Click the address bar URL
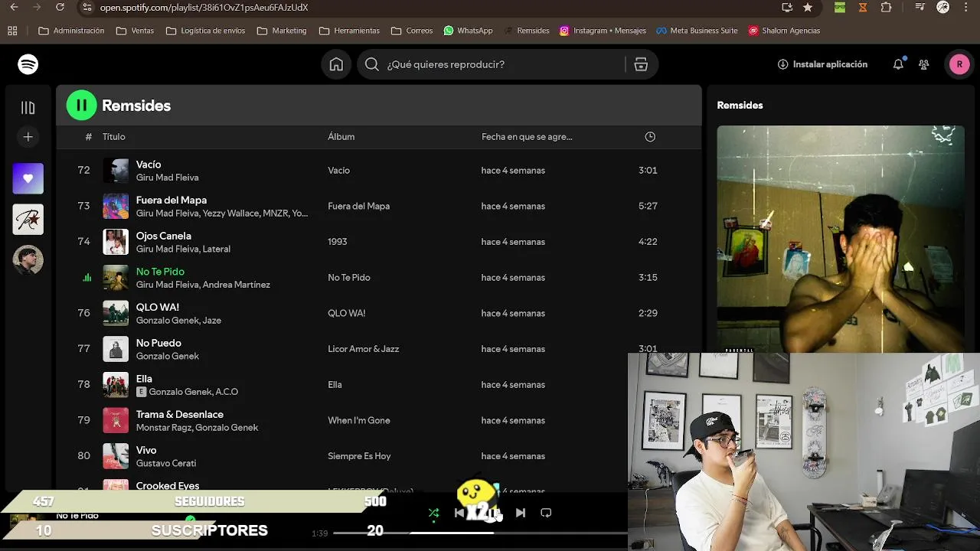This screenshot has height=551, width=980. pos(204,8)
